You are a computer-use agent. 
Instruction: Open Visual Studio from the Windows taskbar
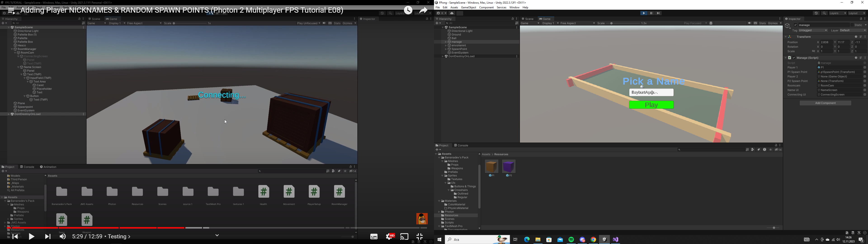(x=616, y=240)
